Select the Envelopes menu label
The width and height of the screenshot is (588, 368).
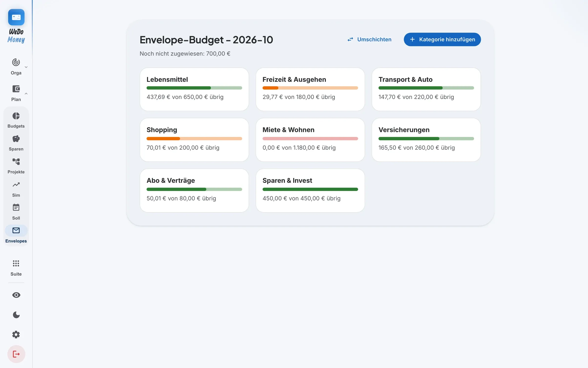pos(16,241)
